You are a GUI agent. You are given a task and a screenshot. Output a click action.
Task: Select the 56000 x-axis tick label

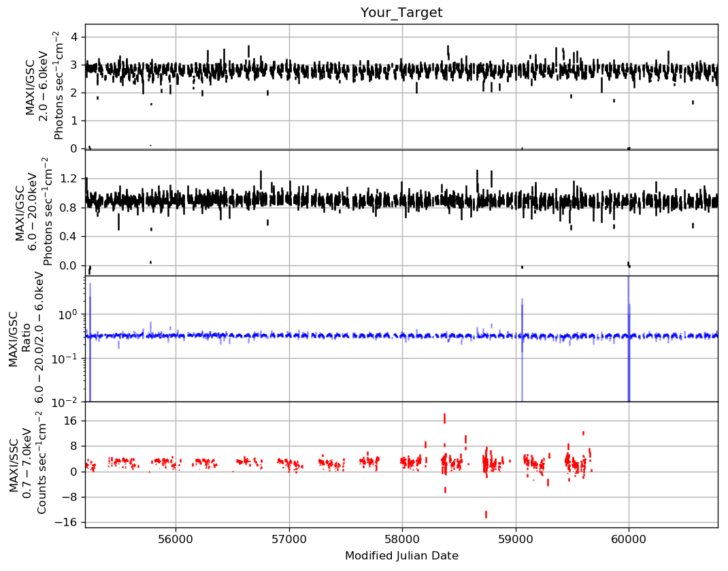[176, 539]
